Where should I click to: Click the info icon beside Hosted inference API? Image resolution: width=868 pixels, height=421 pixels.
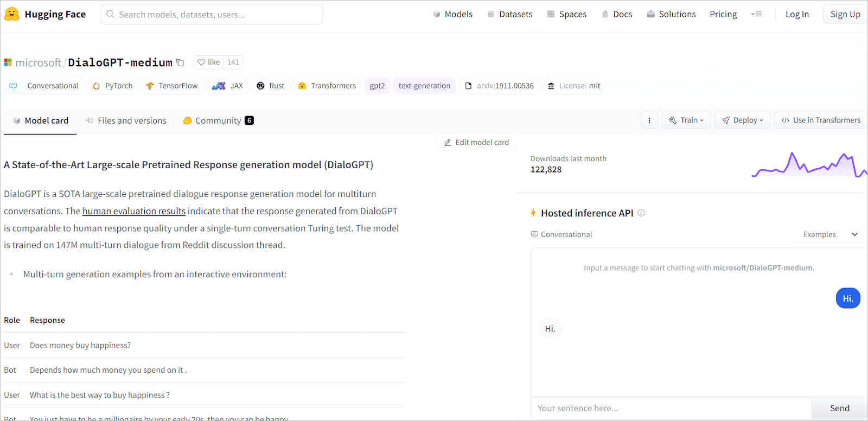(641, 213)
